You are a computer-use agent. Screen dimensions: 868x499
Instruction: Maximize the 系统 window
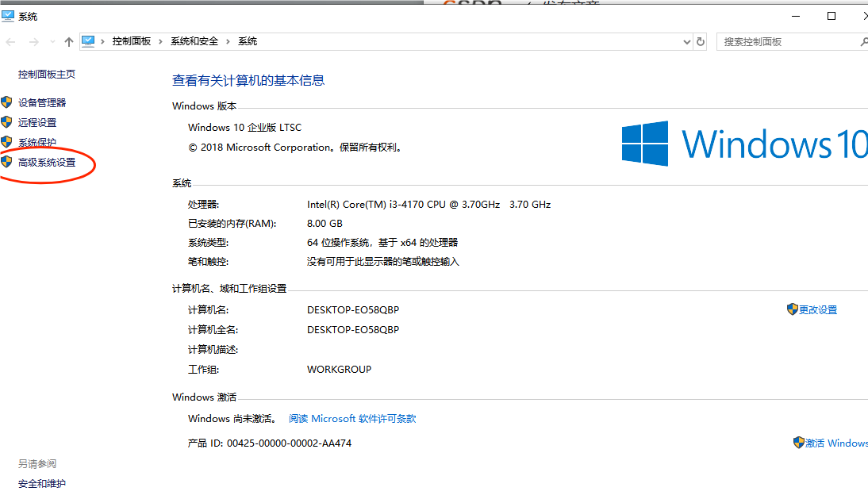point(832,16)
